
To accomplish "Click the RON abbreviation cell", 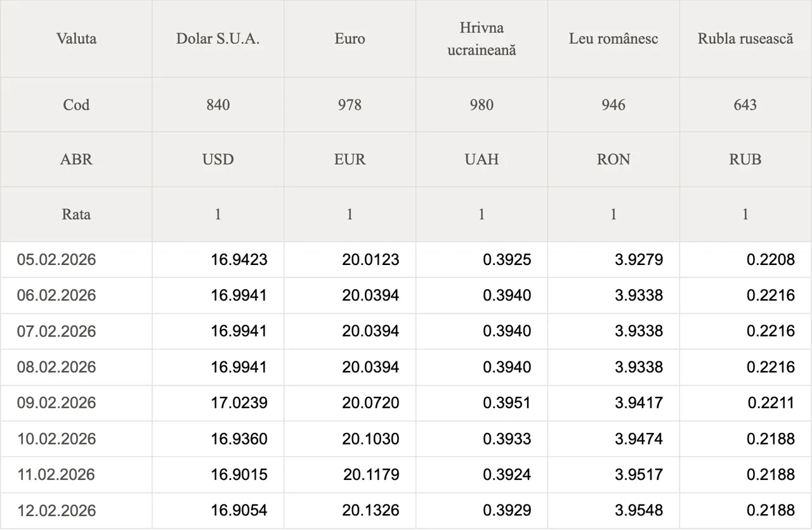I will click(x=613, y=159).
